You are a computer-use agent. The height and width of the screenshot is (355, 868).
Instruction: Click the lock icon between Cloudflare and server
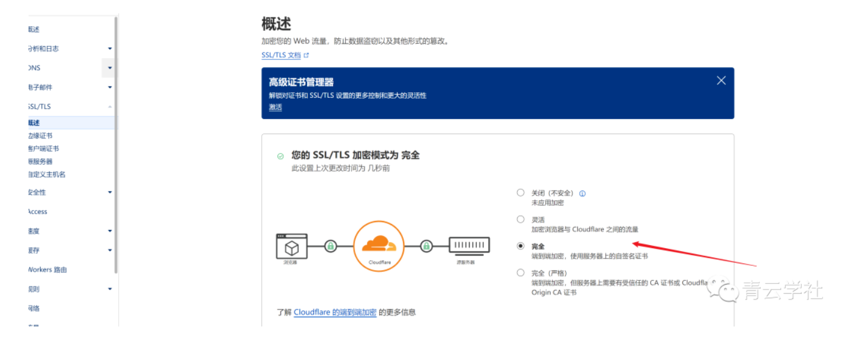427,246
